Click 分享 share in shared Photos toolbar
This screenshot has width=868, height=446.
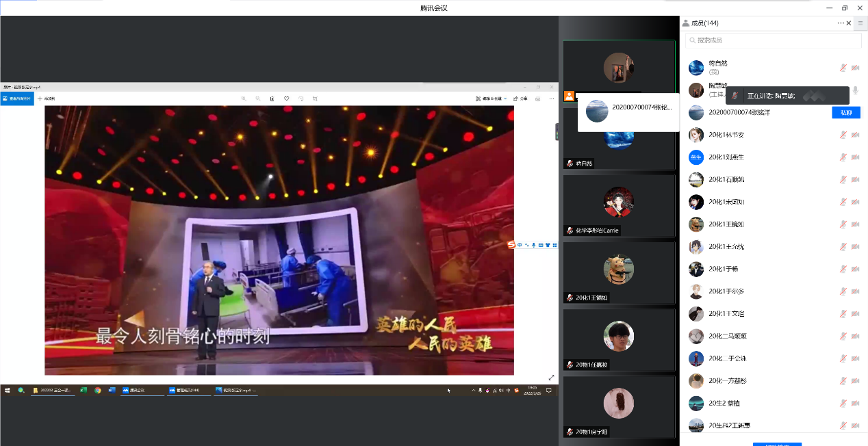[520, 99]
